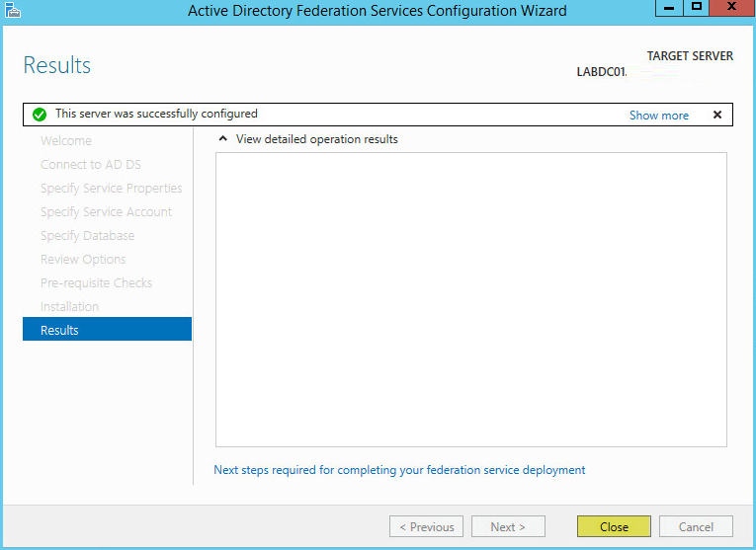
Task: Select the Welcome step in sidebar
Action: click(x=66, y=140)
